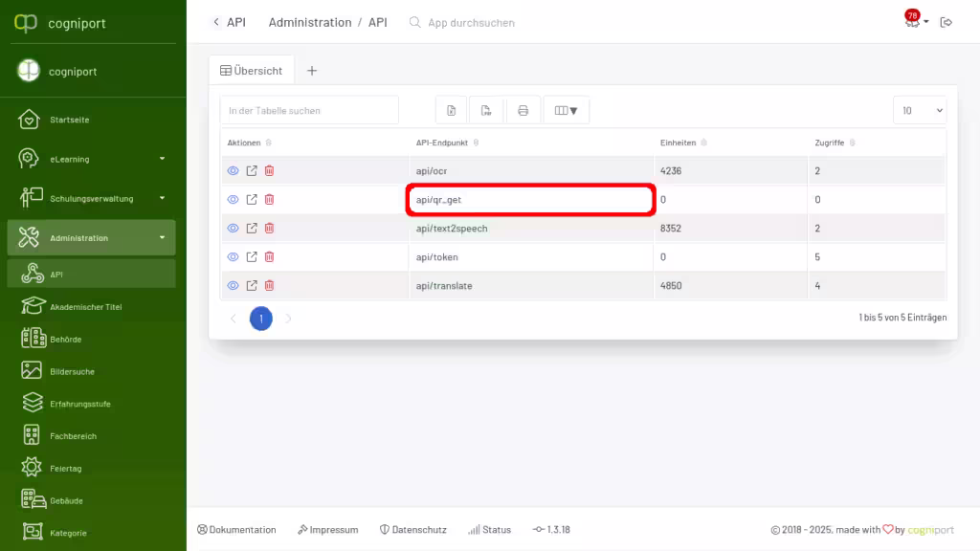Click the logout icon in the header
The height and width of the screenshot is (551, 980).
tap(947, 22)
